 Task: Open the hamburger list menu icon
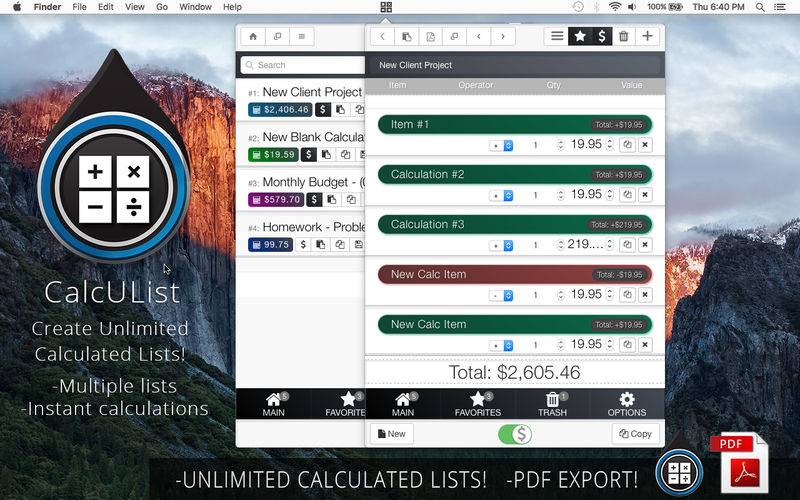557,37
